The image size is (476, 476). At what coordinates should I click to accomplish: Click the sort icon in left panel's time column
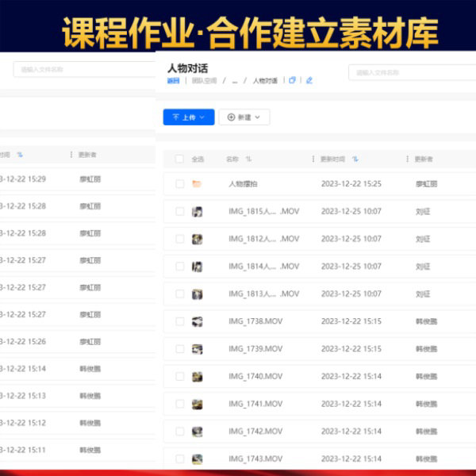pyautogui.click(x=20, y=155)
